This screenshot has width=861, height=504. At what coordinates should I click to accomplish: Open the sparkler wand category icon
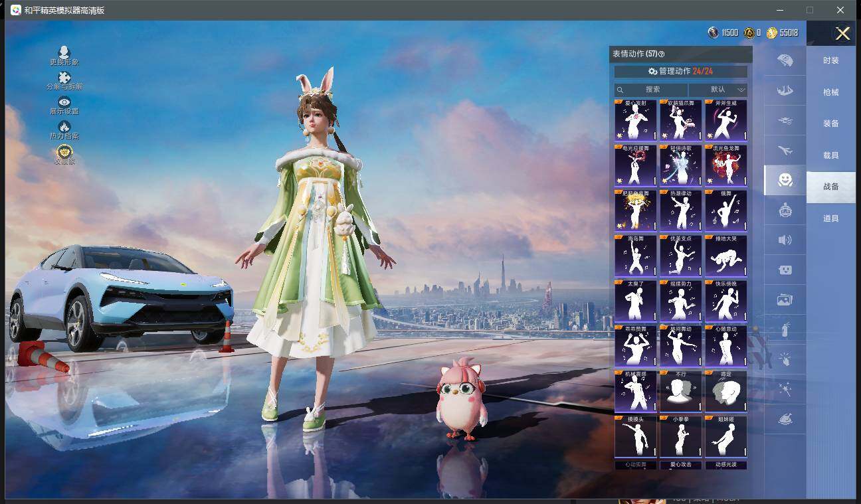pos(785,390)
